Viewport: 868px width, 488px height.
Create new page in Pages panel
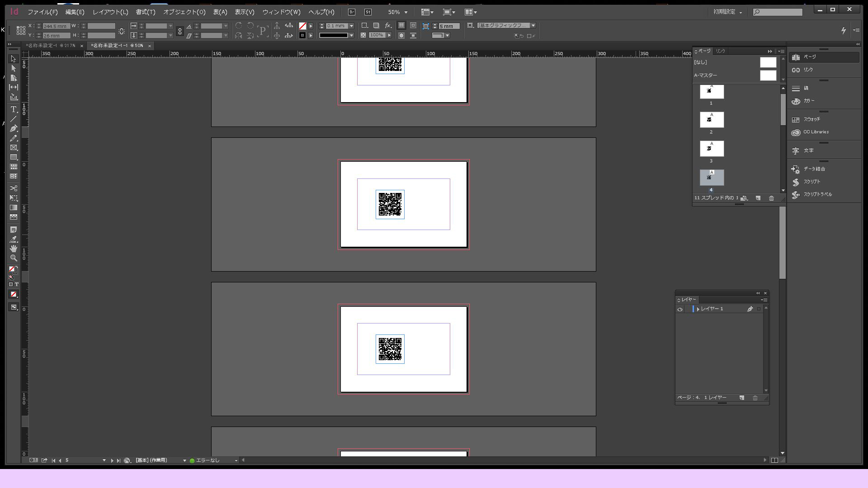[758, 198]
